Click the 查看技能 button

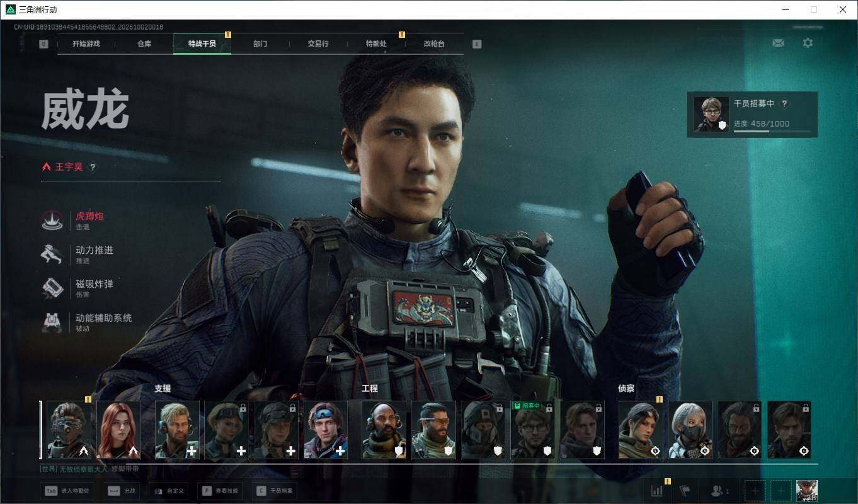pyautogui.click(x=220, y=491)
